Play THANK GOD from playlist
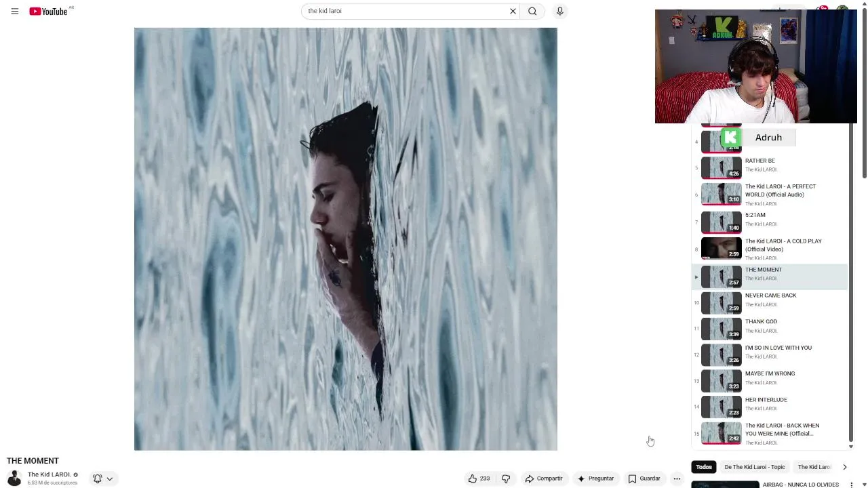868x488 pixels. pyautogui.click(x=770, y=329)
